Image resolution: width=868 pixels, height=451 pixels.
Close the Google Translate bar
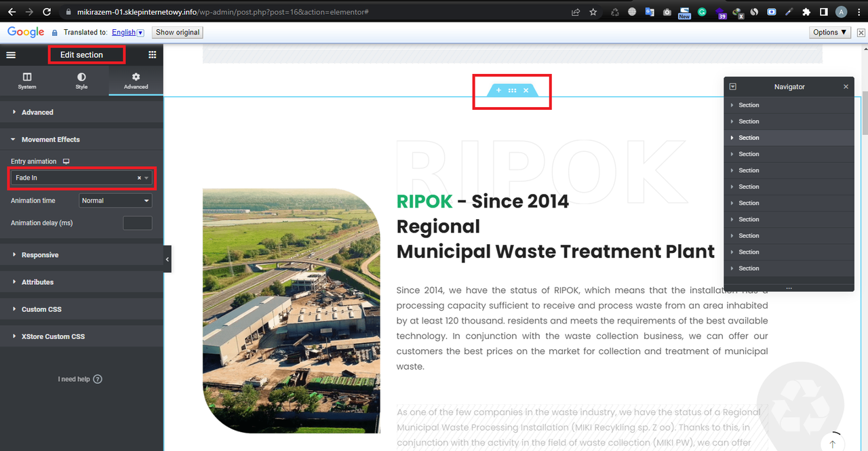tap(861, 33)
